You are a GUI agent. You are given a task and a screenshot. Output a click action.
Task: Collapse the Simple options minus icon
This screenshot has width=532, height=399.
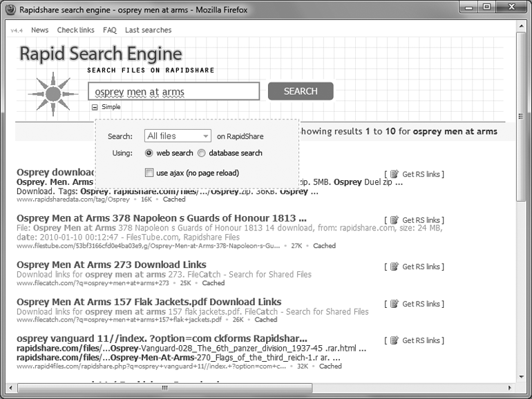[95, 107]
